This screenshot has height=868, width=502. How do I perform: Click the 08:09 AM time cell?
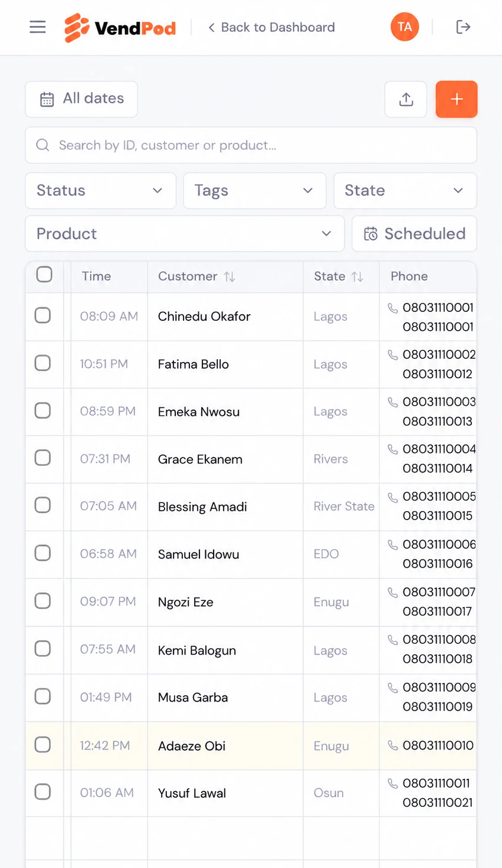tap(109, 316)
